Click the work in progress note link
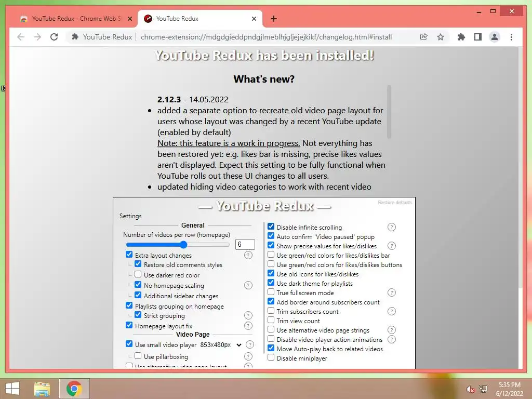Viewport: 532px width, 399px height. point(229,143)
